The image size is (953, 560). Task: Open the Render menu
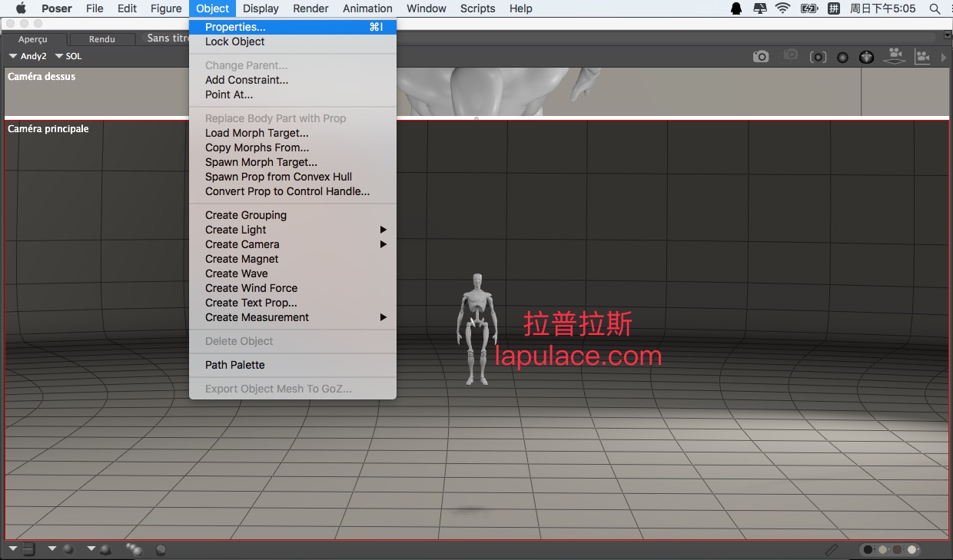click(310, 8)
